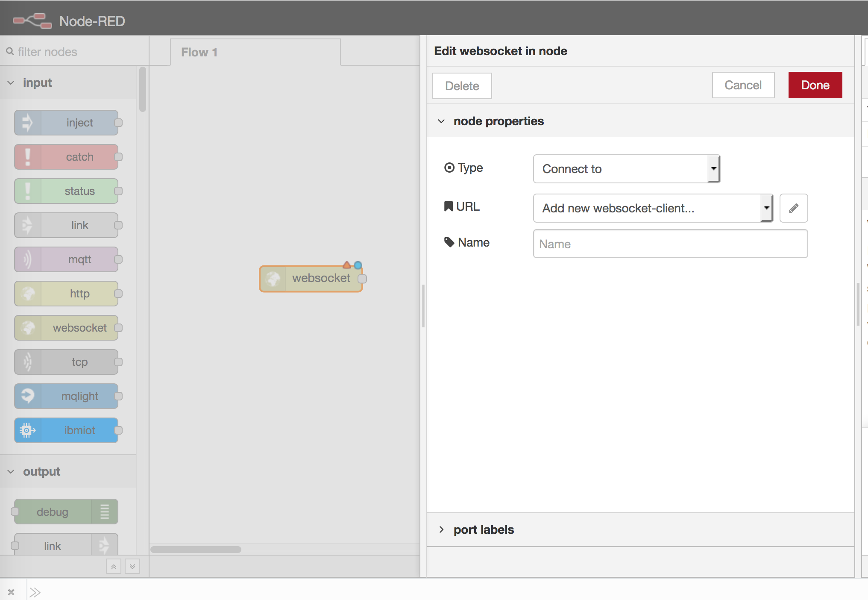Select the tcp node in palette

(66, 362)
